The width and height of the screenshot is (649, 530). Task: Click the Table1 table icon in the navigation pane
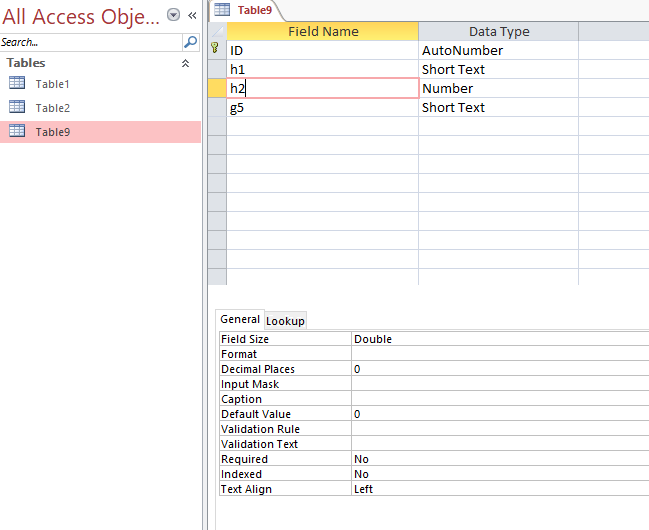tap(17, 84)
